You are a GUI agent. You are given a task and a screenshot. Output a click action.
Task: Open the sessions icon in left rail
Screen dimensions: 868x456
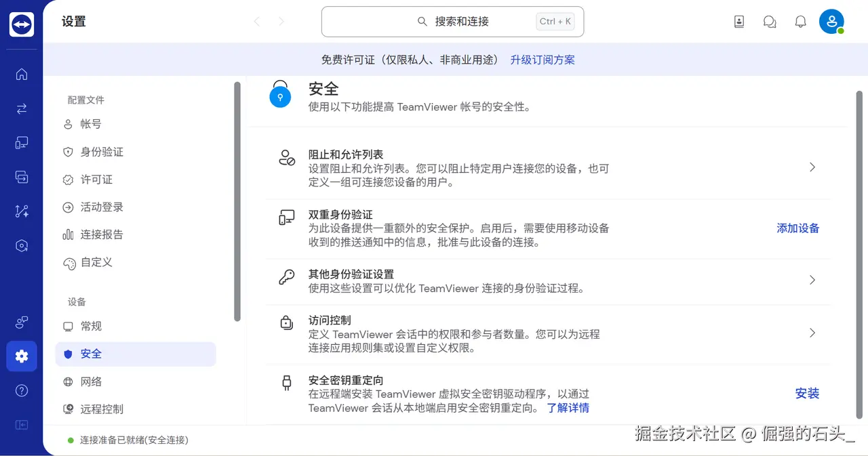click(x=22, y=177)
